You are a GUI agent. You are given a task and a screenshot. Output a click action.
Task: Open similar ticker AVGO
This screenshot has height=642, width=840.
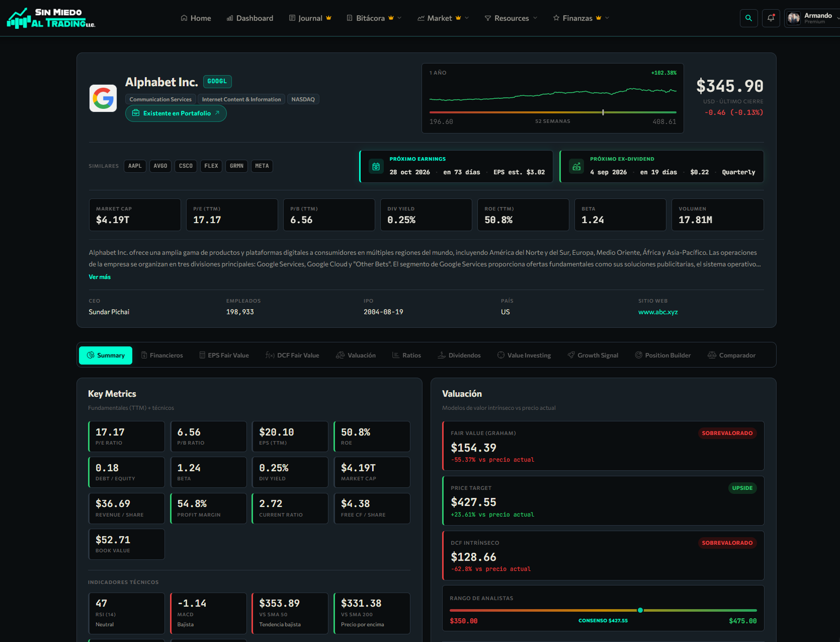click(161, 166)
